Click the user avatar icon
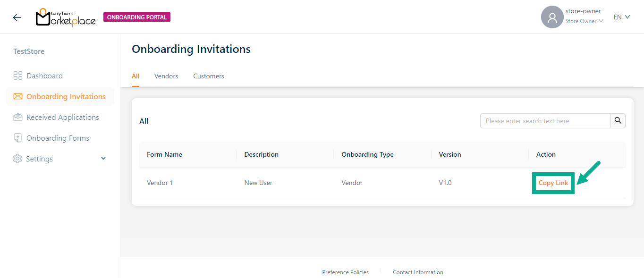 click(552, 17)
